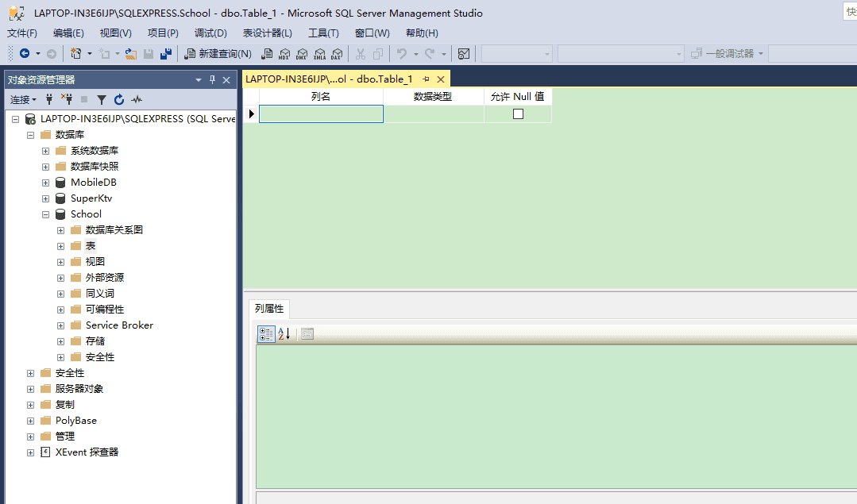Screen dimensions: 857x504
Task: Pin the Object Explorer panel
Action: click(x=212, y=79)
